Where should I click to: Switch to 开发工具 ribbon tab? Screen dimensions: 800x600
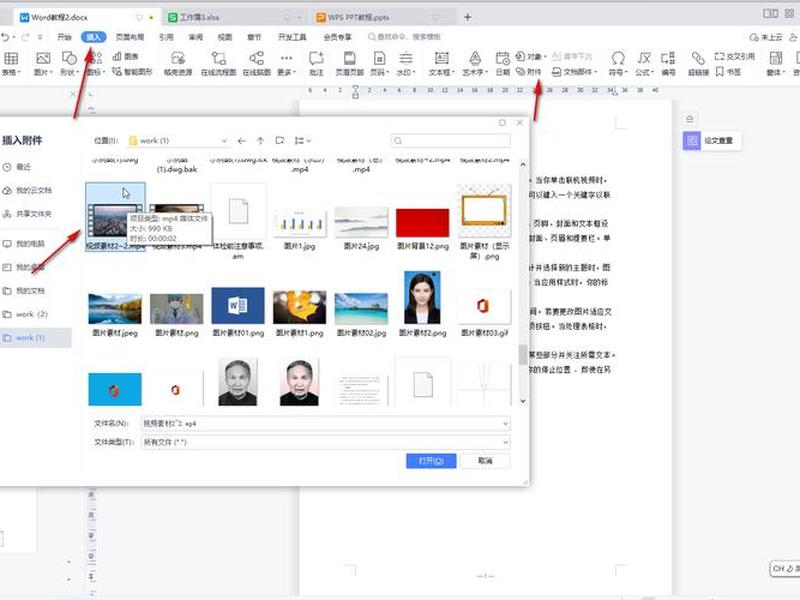pyautogui.click(x=292, y=37)
